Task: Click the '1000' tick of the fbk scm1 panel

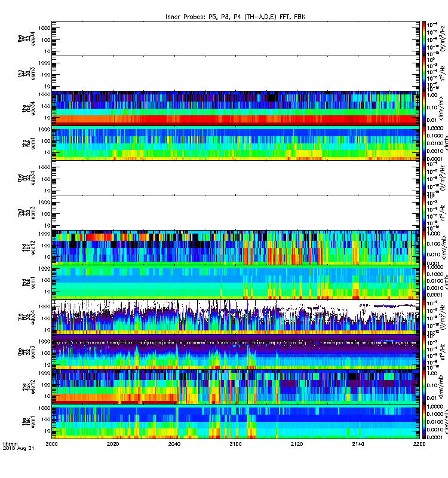Action: coord(44,408)
